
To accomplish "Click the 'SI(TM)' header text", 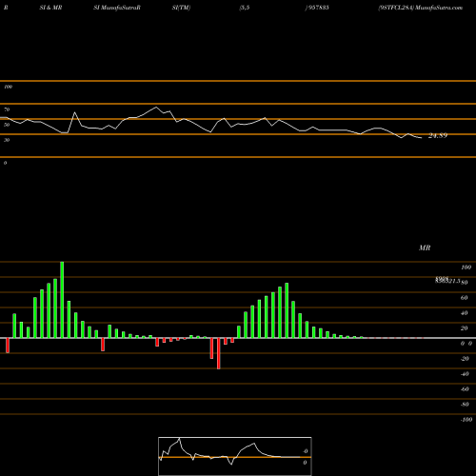I will click(x=181, y=8).
